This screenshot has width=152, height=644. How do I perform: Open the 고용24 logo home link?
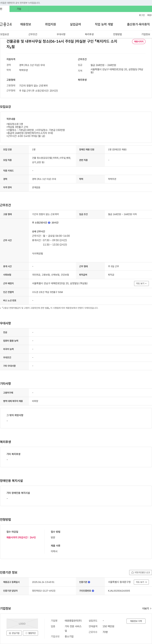pos(6,24)
